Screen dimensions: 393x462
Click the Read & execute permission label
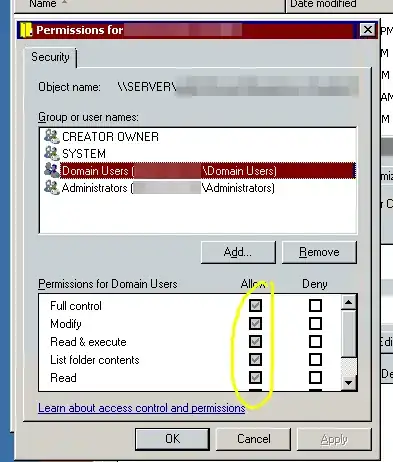pyautogui.click(x=88, y=342)
